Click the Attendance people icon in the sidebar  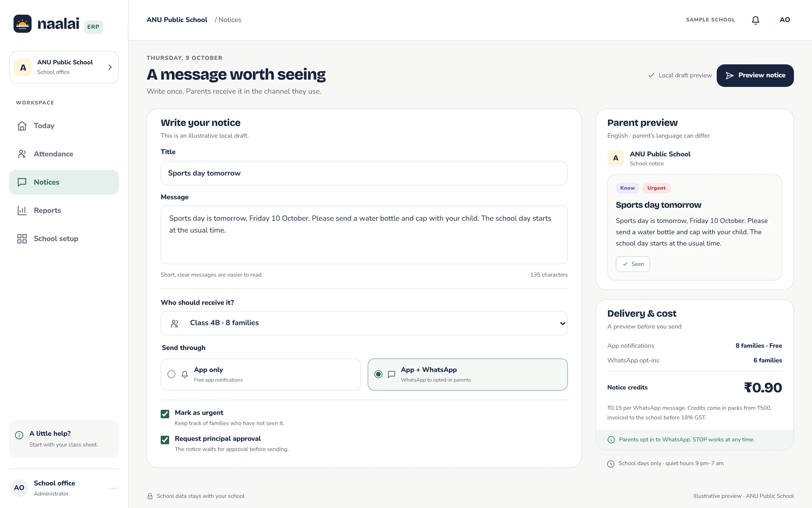pyautogui.click(x=22, y=154)
